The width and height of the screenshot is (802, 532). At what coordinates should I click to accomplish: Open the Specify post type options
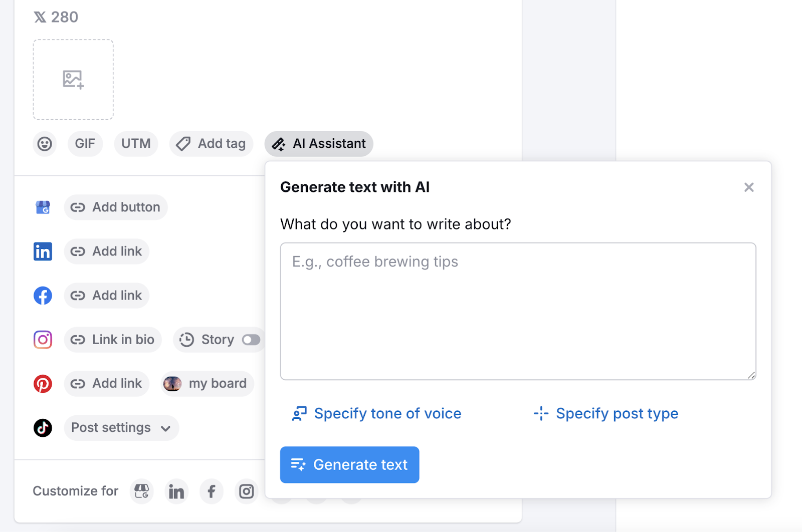(x=606, y=413)
